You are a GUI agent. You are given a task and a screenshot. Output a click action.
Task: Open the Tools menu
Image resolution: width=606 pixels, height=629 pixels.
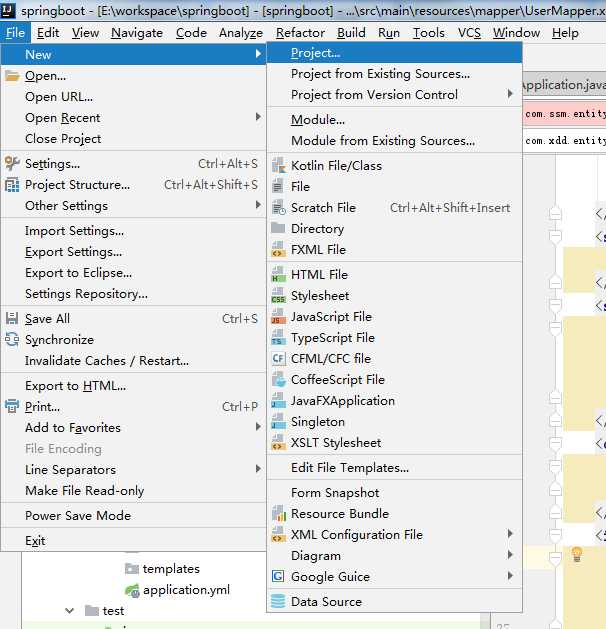(429, 32)
